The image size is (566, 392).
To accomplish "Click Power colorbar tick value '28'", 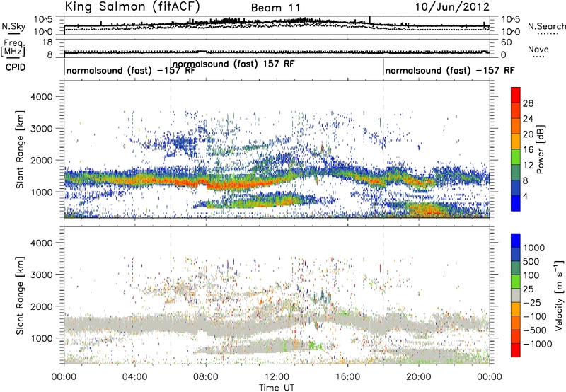I will [528, 103].
